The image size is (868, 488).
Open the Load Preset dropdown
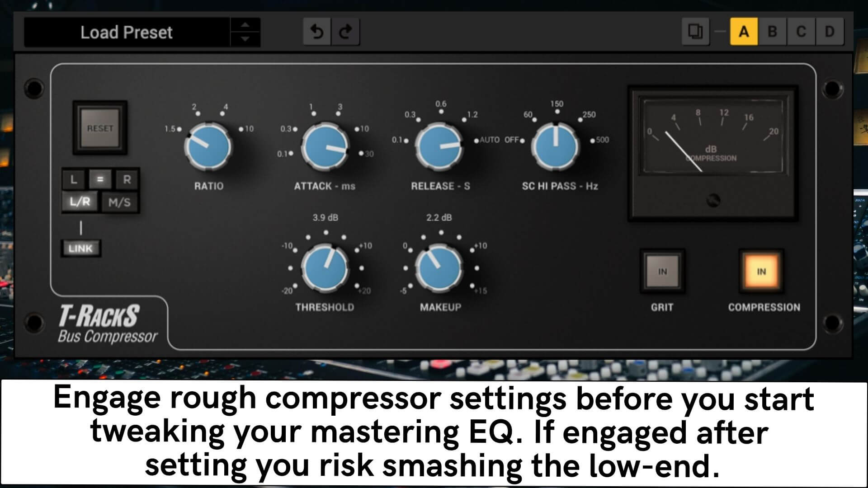click(127, 33)
